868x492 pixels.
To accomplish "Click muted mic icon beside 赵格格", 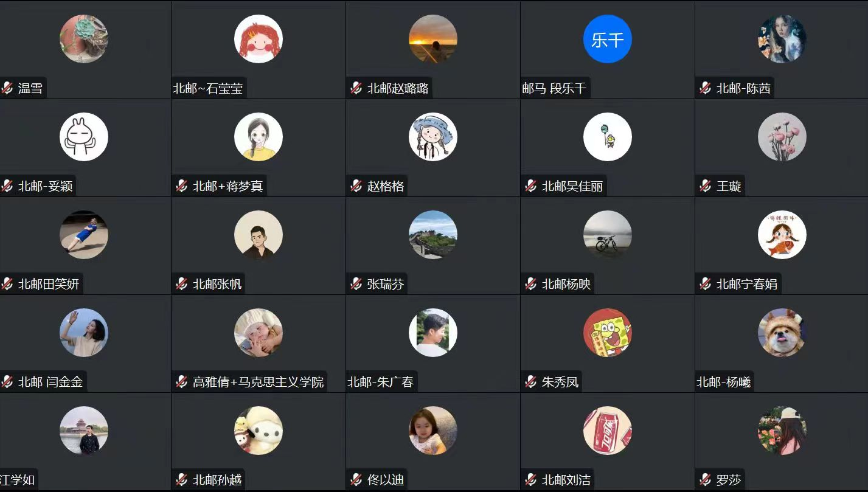I will [x=356, y=186].
